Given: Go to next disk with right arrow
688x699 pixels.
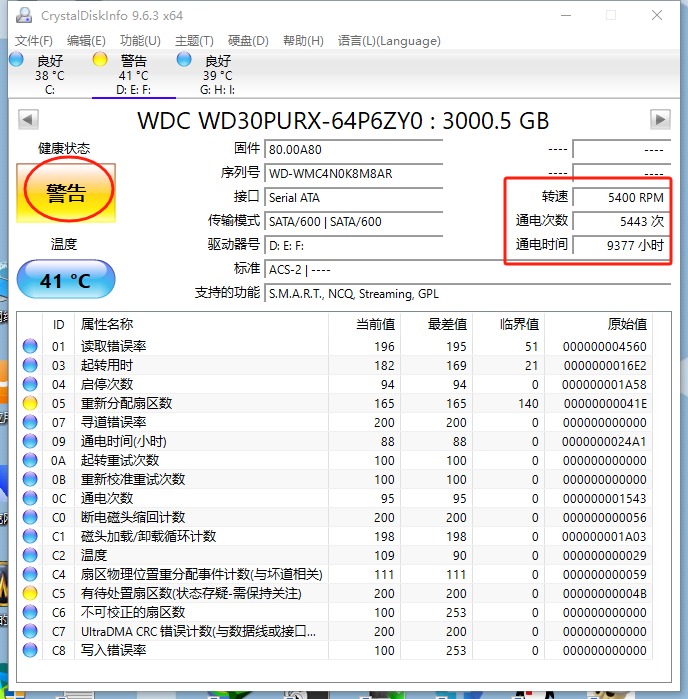Looking at the screenshot, I should (660, 119).
